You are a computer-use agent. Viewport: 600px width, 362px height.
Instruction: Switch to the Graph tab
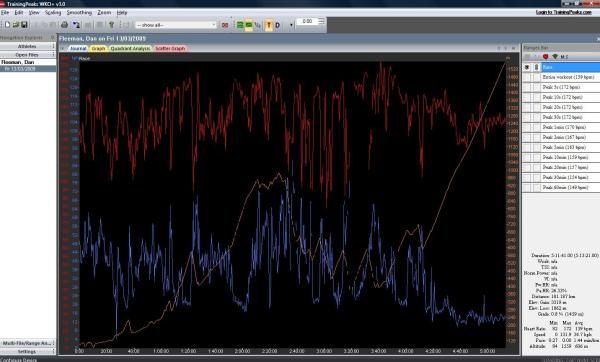click(x=98, y=49)
